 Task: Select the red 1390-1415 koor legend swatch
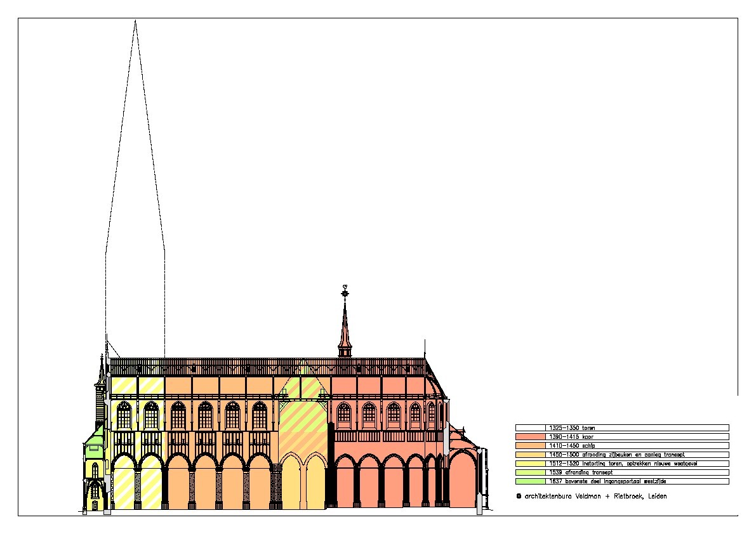tap(530, 437)
